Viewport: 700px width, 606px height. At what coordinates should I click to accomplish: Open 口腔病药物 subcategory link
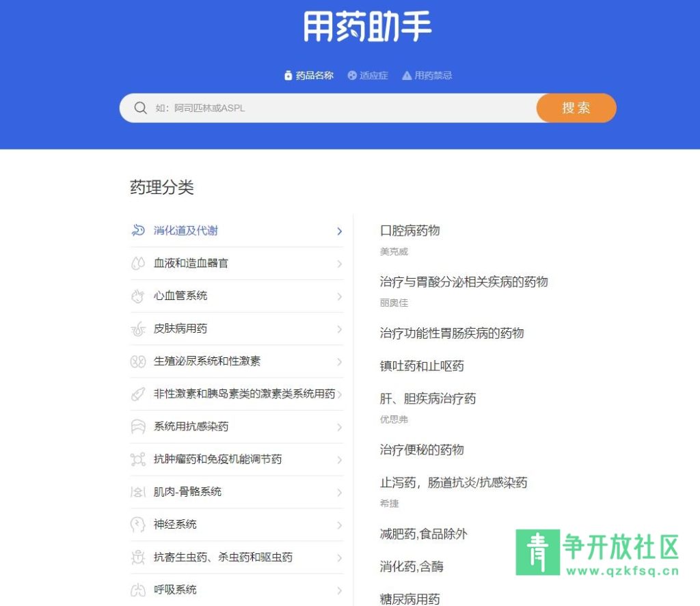(x=410, y=231)
